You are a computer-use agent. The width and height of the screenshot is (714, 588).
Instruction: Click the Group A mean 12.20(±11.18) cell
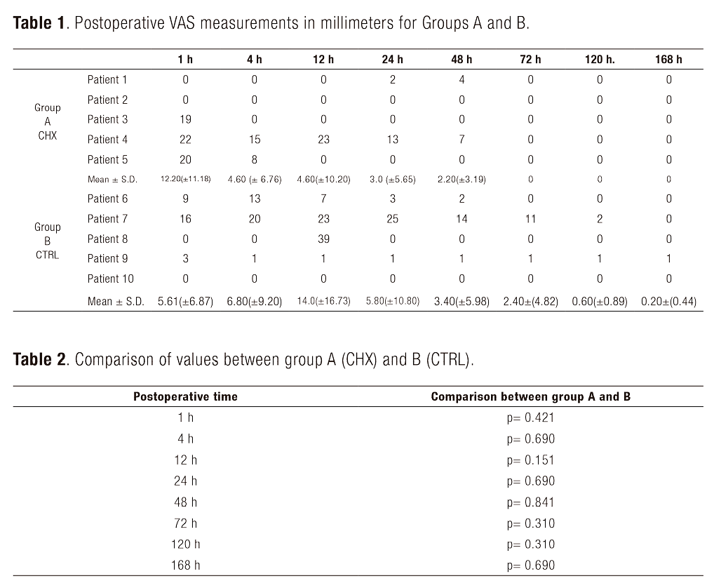[x=186, y=180]
